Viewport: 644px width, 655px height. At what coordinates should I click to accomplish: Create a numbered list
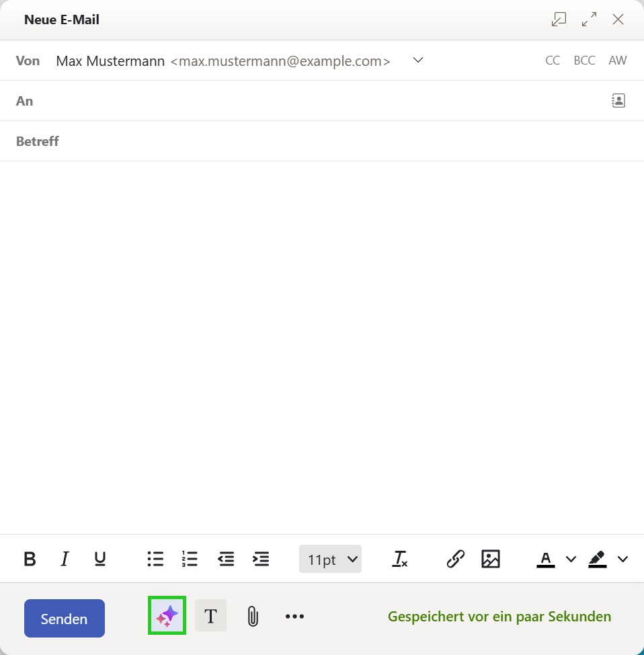tap(190, 559)
